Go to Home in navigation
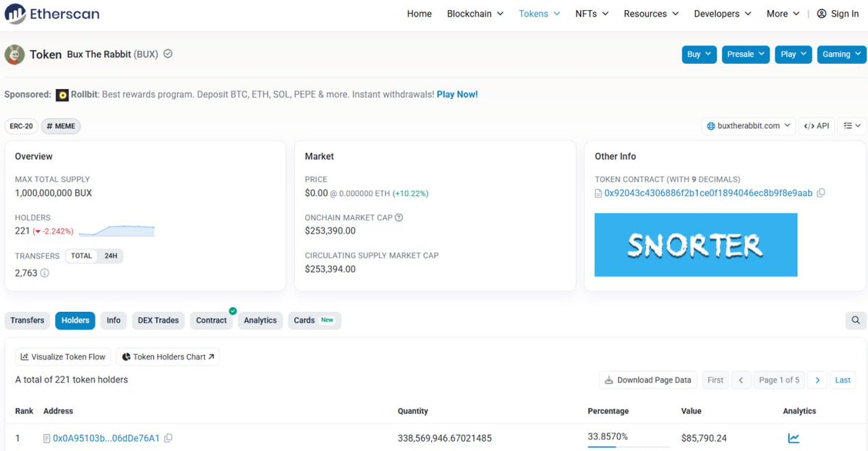This screenshot has width=868, height=451. [420, 14]
